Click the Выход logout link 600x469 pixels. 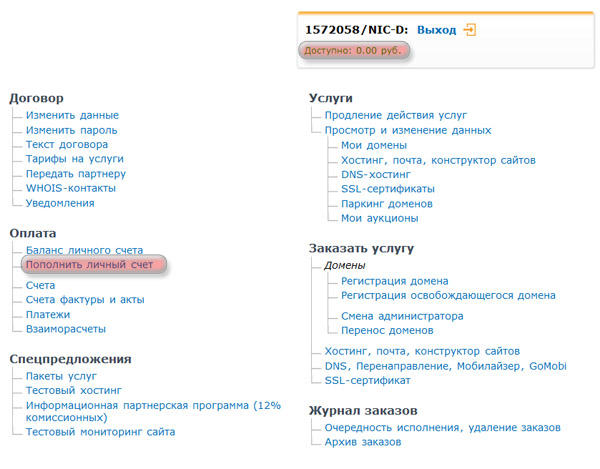(x=437, y=30)
